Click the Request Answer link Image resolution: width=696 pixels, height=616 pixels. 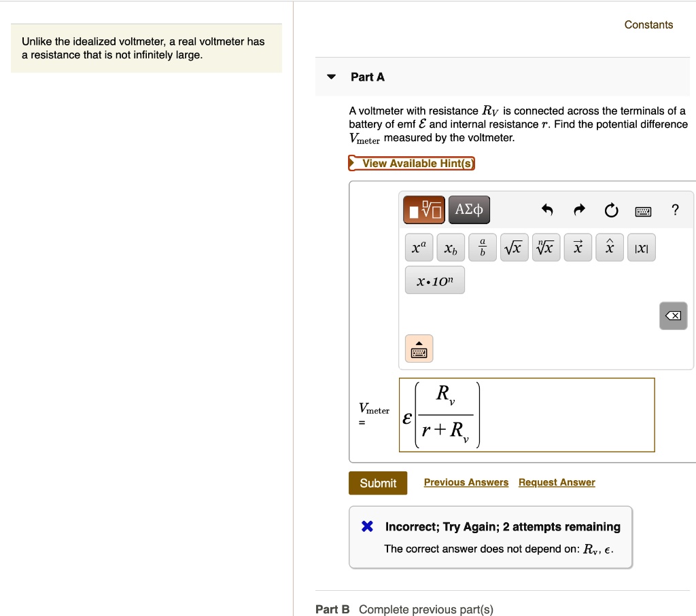[557, 482]
